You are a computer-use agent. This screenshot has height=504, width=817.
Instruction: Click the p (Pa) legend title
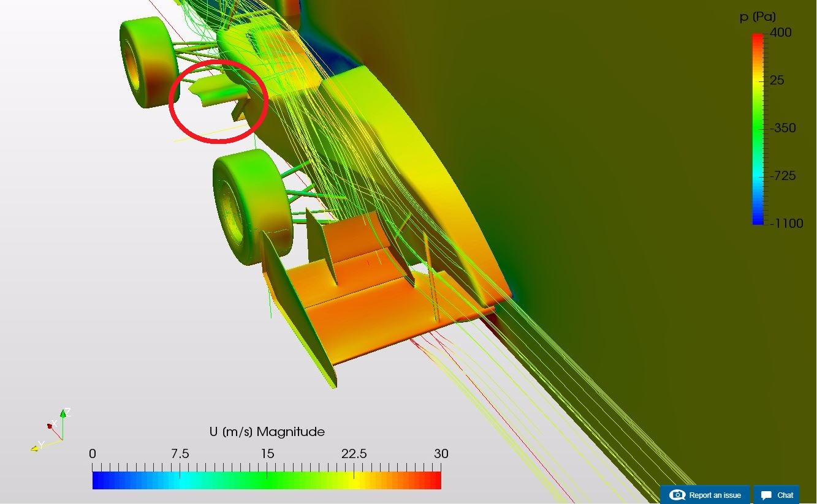(757, 17)
